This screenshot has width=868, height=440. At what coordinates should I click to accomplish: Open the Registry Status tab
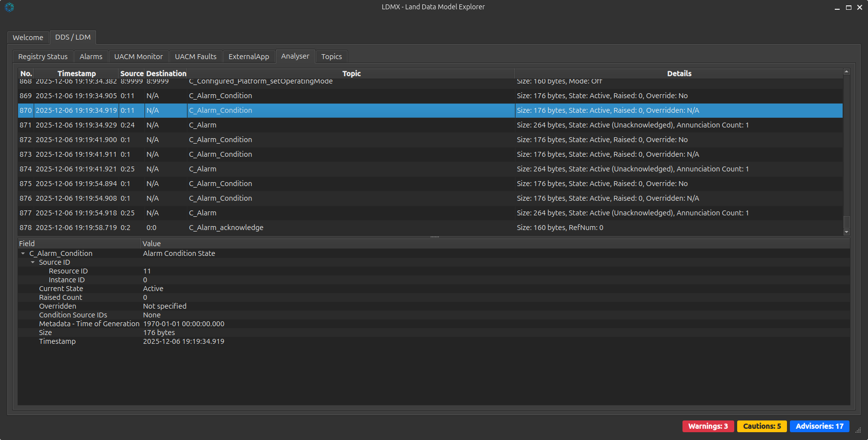tap(42, 56)
